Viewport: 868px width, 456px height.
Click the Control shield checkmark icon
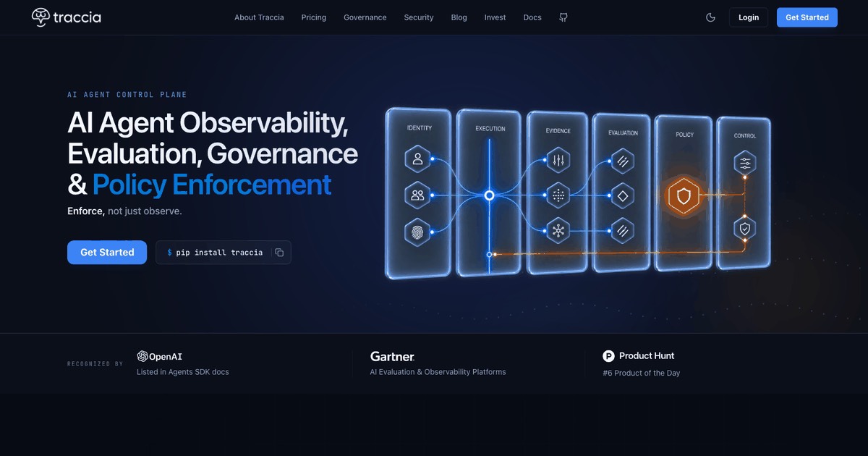point(744,229)
